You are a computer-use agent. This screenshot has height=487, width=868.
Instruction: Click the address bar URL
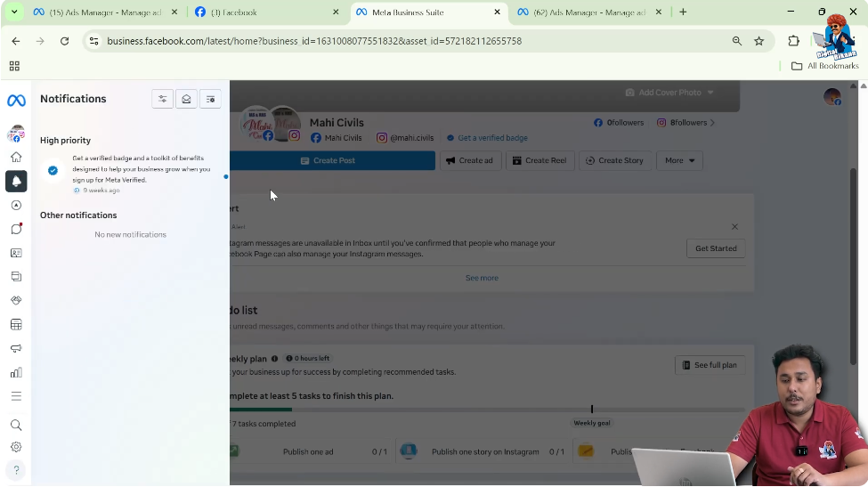coord(314,41)
